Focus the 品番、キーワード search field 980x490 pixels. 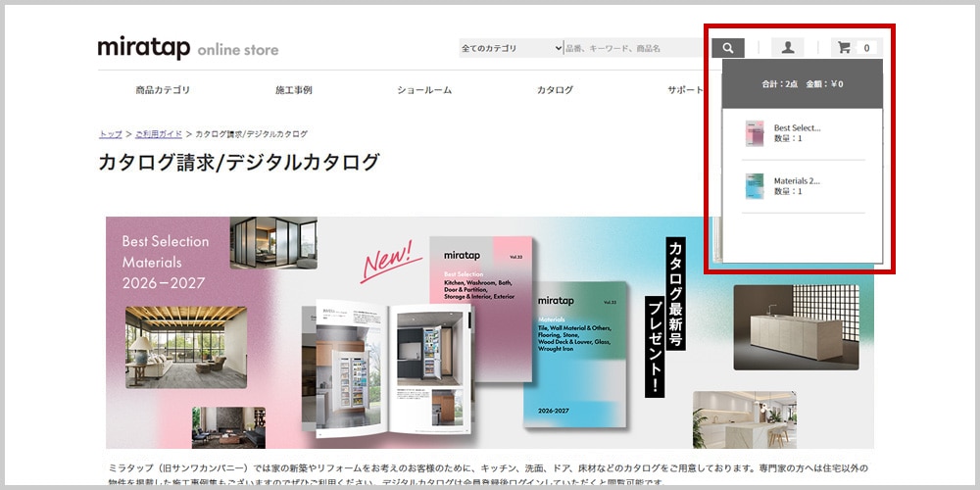point(636,48)
